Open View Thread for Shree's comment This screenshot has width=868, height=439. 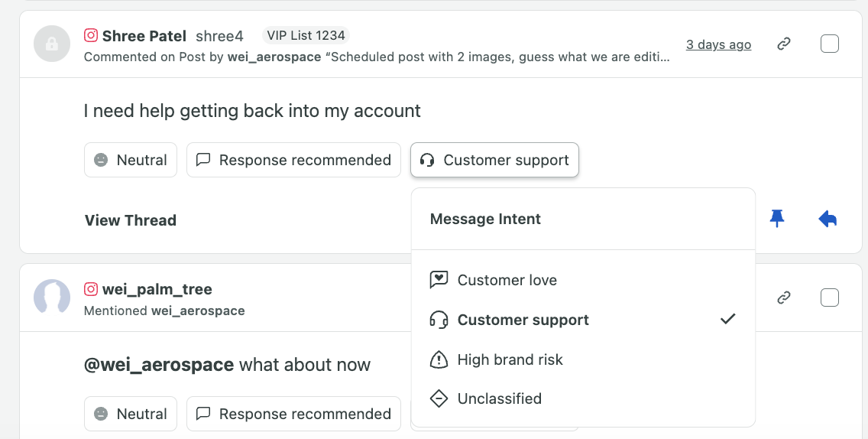(x=131, y=220)
